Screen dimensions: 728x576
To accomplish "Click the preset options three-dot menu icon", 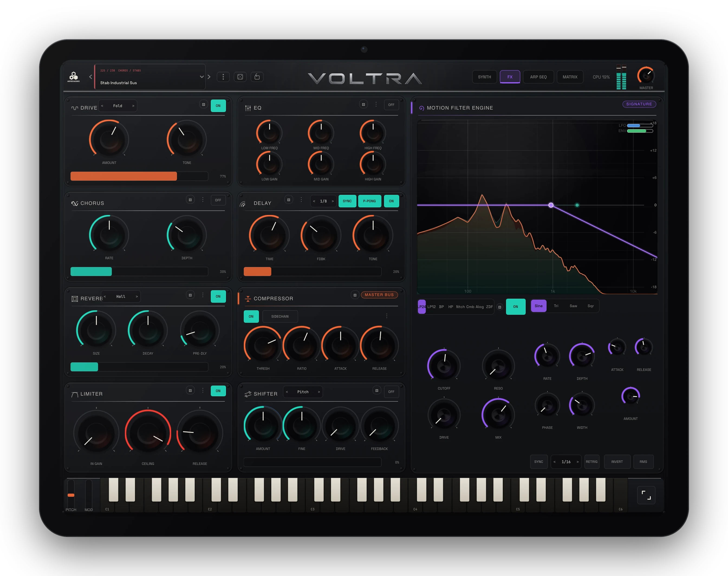I will 223,77.
